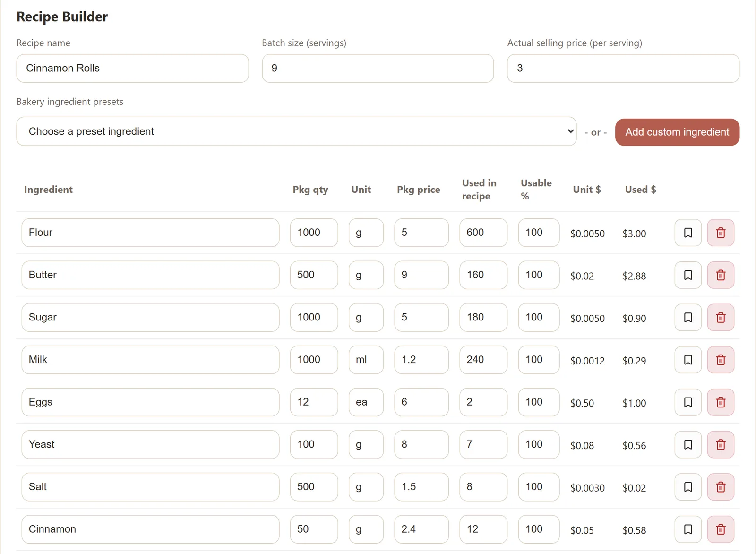
Task: Save Eggs using its bookmark icon
Action: click(x=688, y=402)
